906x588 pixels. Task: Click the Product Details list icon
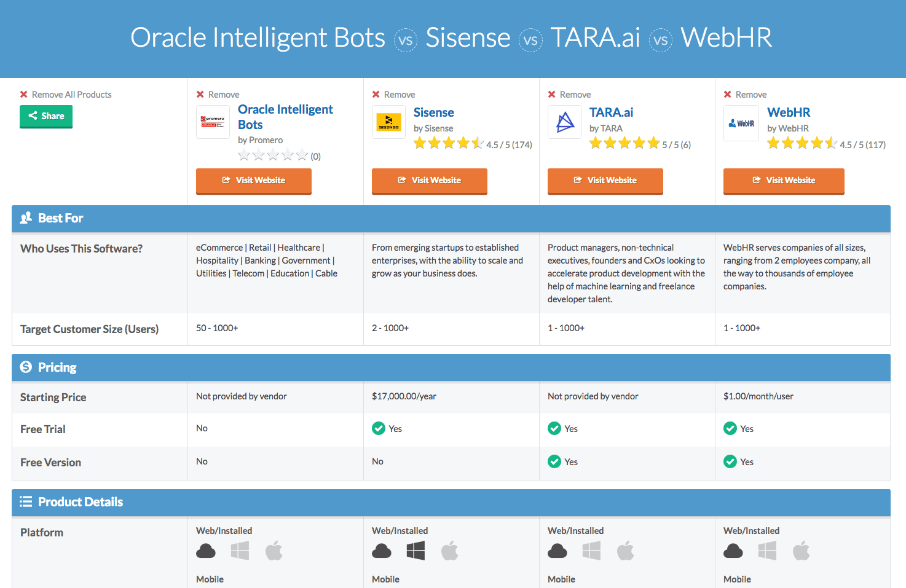pyautogui.click(x=26, y=502)
